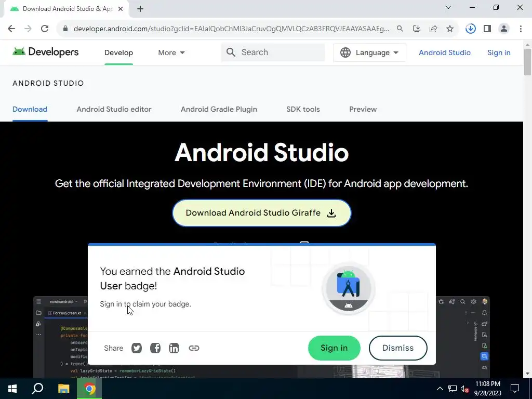The image size is (532, 399).
Task: Click muted volume icon in system tray
Action: coord(464,389)
